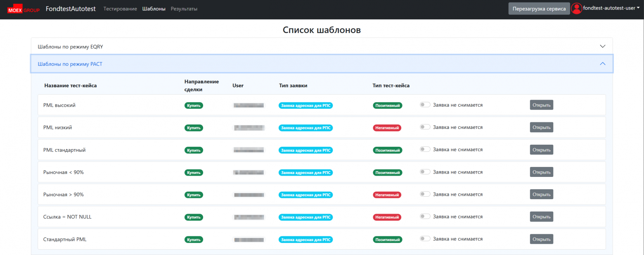Open the PML стандартный template

pos(541,150)
